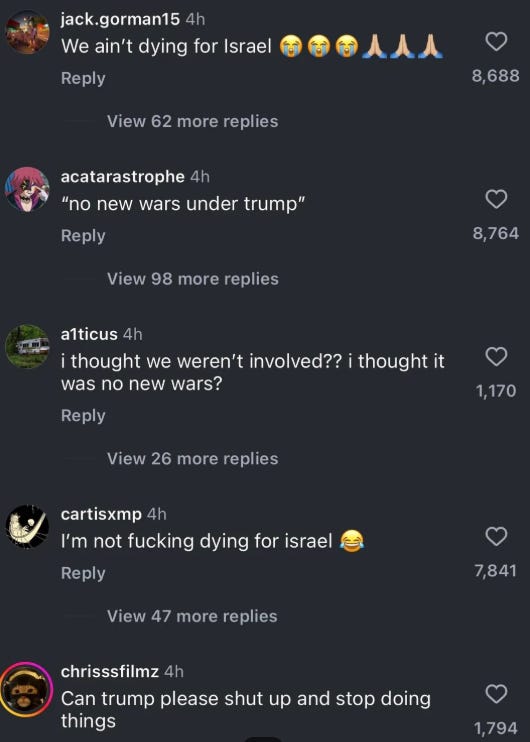The image size is (530, 742).
Task: Reply to a1ticus's comment
Action: click(83, 416)
